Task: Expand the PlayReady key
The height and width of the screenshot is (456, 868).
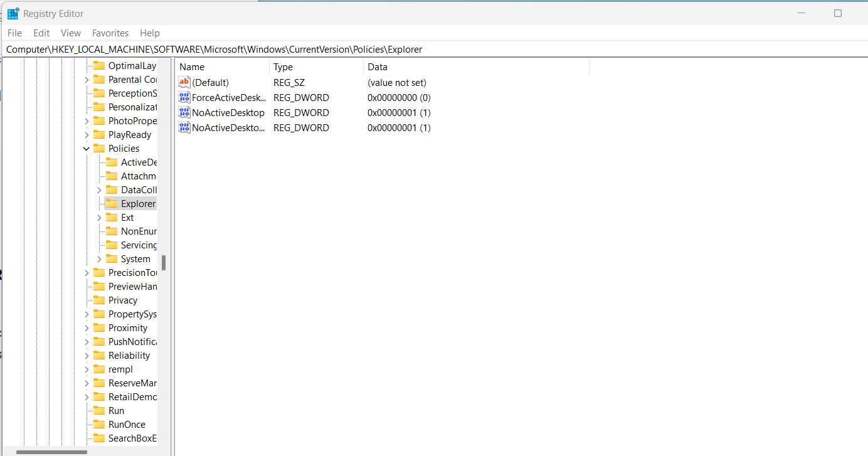Action: click(x=87, y=135)
